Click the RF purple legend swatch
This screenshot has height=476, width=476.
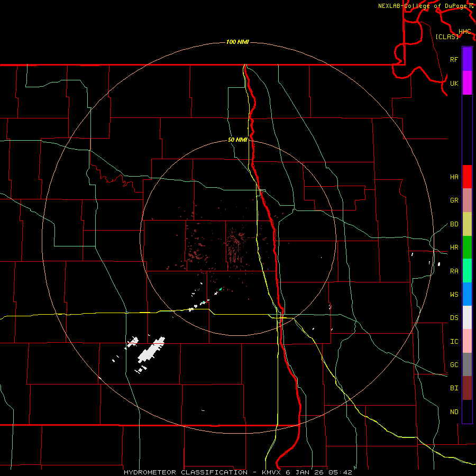467,59
